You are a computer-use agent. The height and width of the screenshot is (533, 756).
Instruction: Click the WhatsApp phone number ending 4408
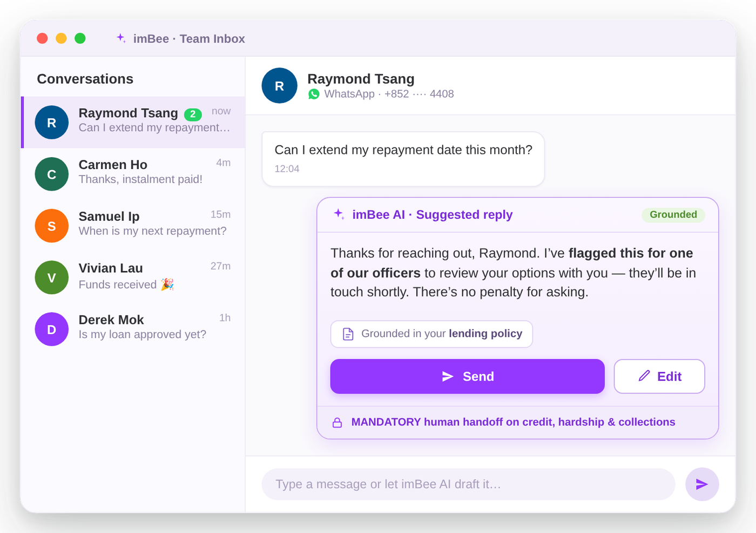(x=419, y=94)
